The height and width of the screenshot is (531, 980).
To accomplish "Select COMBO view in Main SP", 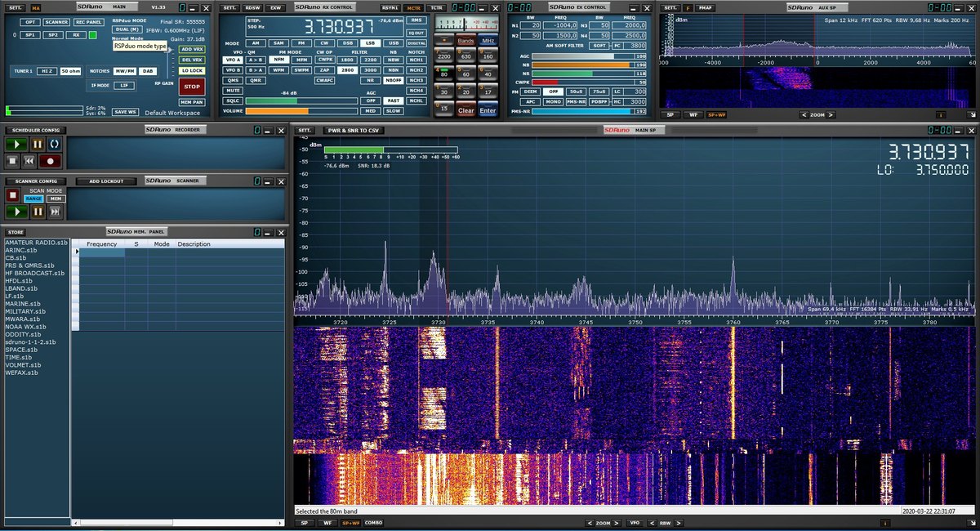I will (373, 523).
